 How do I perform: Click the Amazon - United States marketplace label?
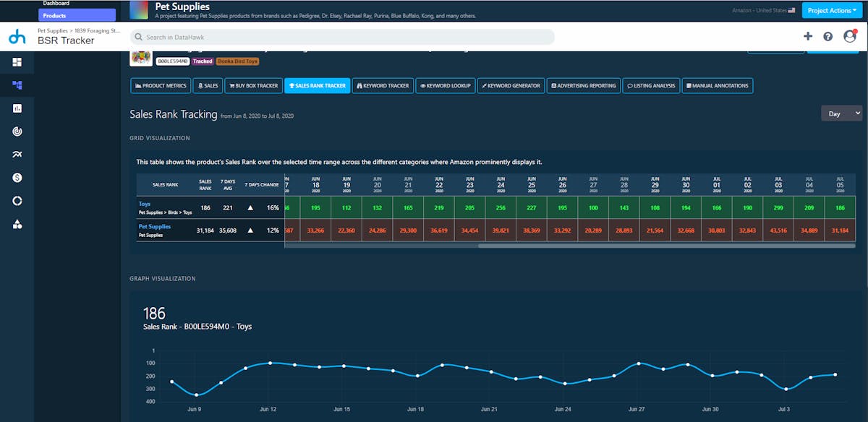point(759,11)
